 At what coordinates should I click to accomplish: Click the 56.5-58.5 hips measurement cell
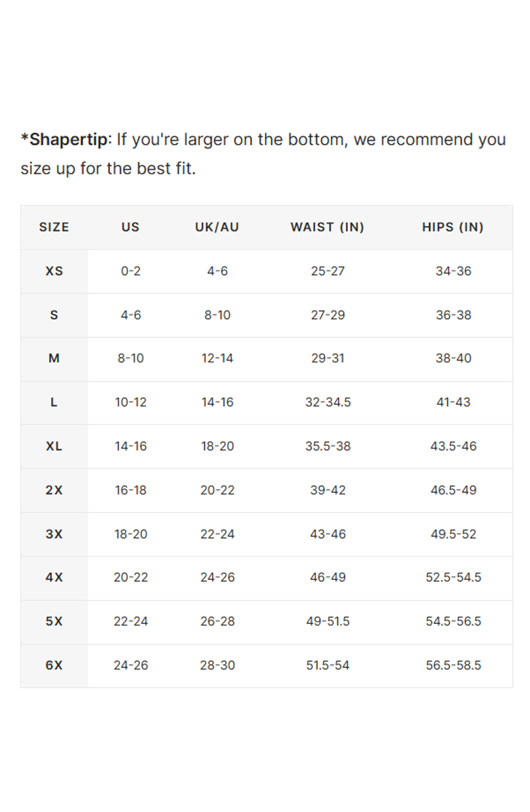(x=453, y=665)
